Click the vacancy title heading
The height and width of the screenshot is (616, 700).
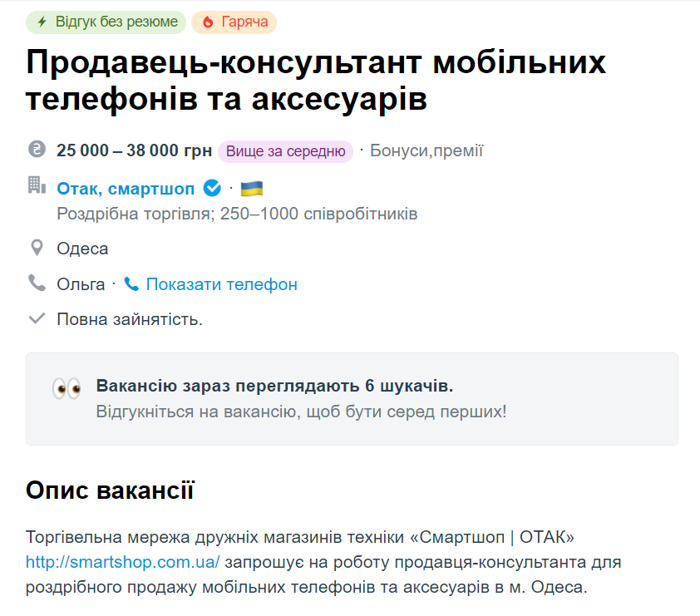316,80
